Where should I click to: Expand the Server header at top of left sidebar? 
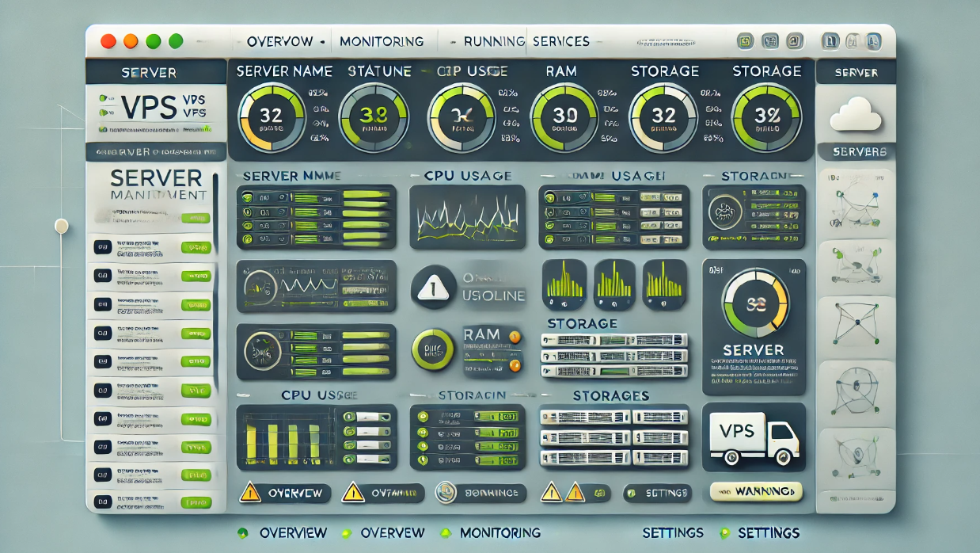(149, 72)
